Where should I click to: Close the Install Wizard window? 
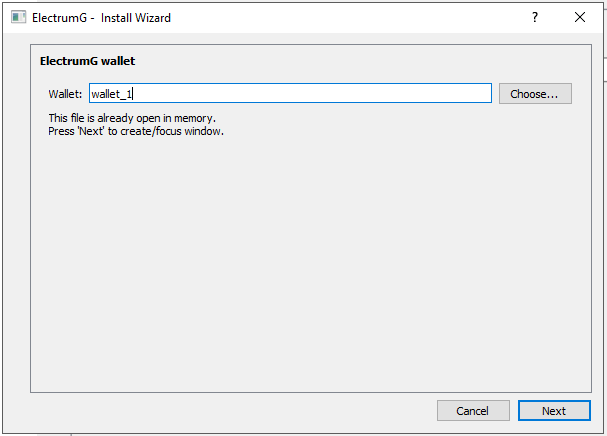coord(580,18)
